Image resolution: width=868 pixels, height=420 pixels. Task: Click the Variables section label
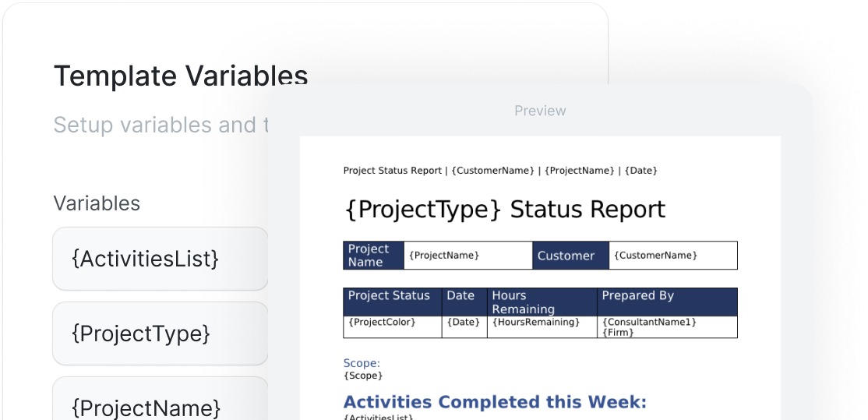(x=97, y=203)
